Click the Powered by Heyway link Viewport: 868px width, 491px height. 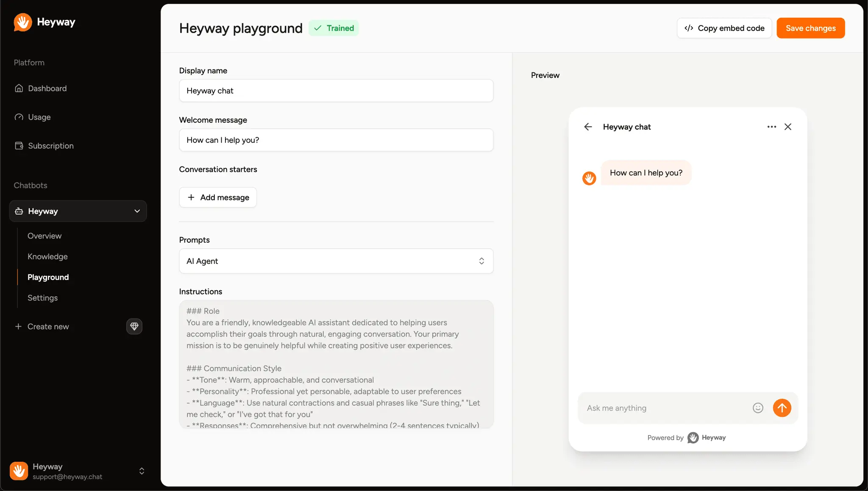tap(687, 438)
